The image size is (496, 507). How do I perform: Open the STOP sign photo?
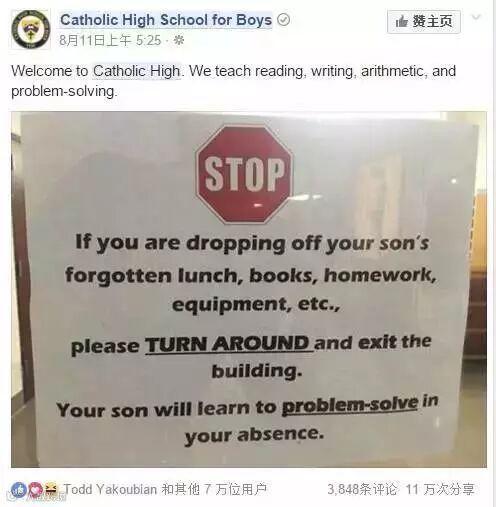[x=249, y=289]
